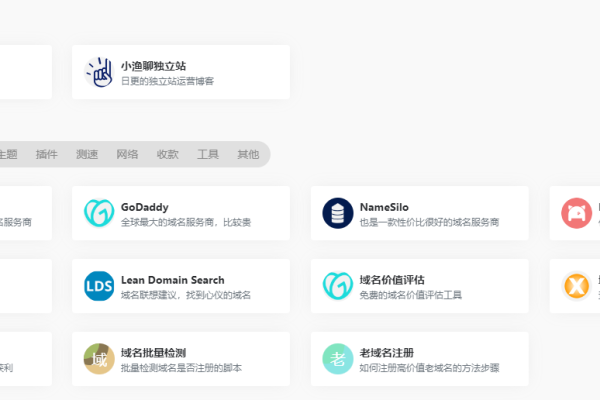Click the text 如何注册高价值老域名的方法步骤
Viewport: 600px width, 400px height.
429,368
